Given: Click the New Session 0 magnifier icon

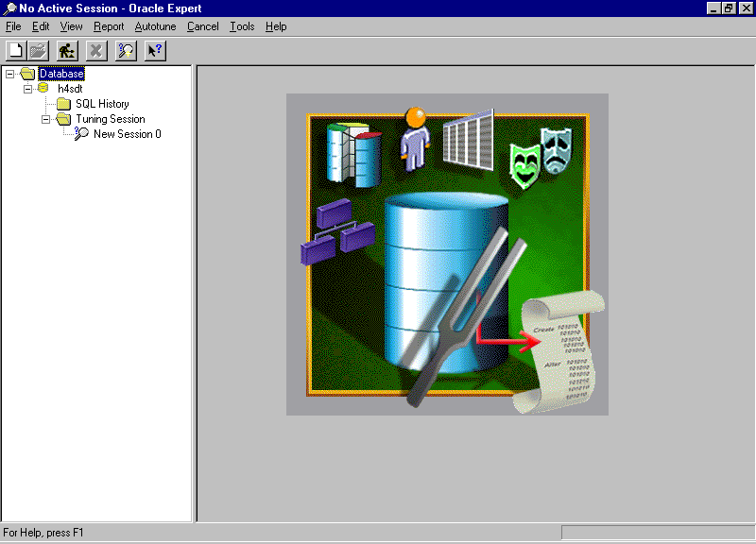Looking at the screenshot, I should pyautogui.click(x=81, y=134).
